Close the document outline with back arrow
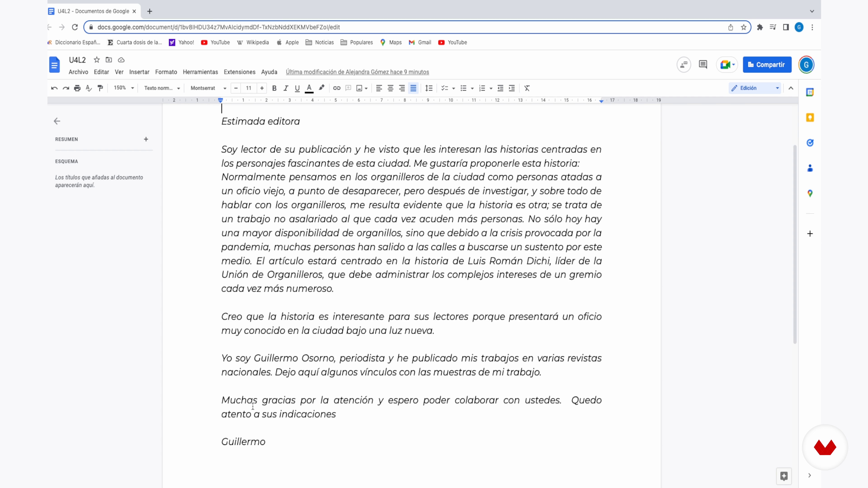 pyautogui.click(x=57, y=121)
